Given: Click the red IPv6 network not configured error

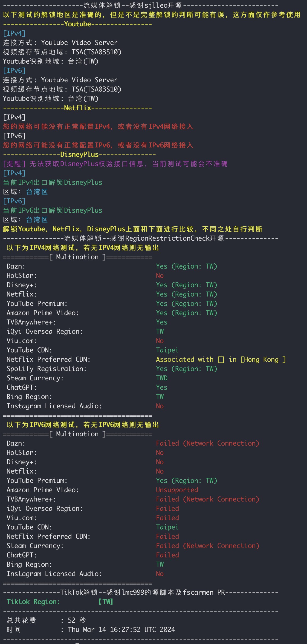Looking at the screenshot, I should [98, 145].
